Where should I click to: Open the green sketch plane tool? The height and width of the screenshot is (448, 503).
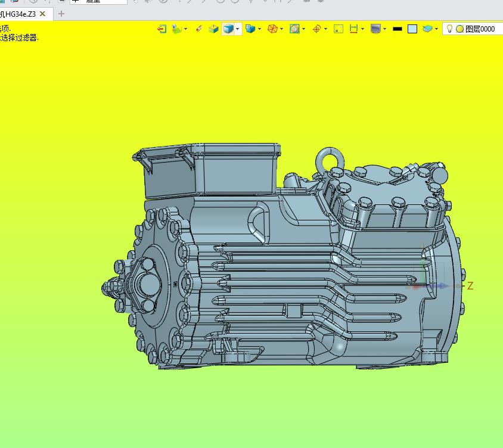point(176,29)
